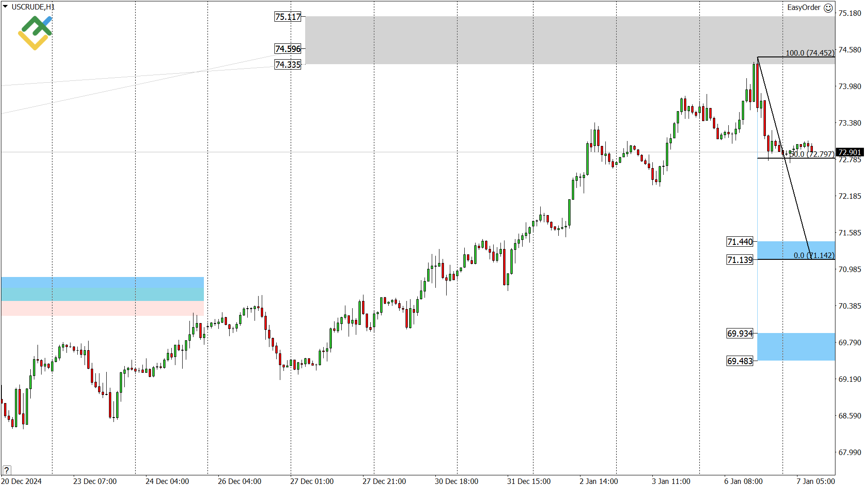
Task: Click the 71.139 target level label
Action: pyautogui.click(x=740, y=260)
